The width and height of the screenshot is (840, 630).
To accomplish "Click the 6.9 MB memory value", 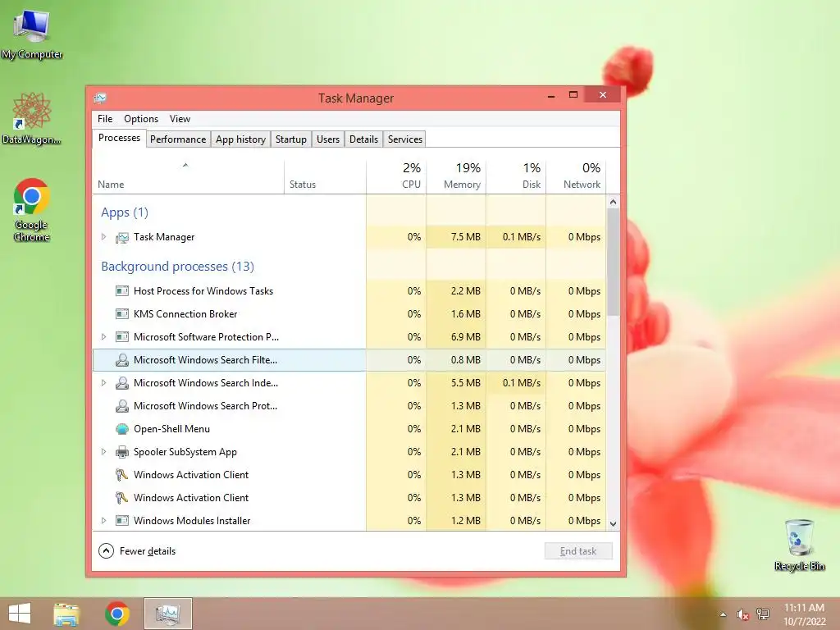I will pos(466,337).
